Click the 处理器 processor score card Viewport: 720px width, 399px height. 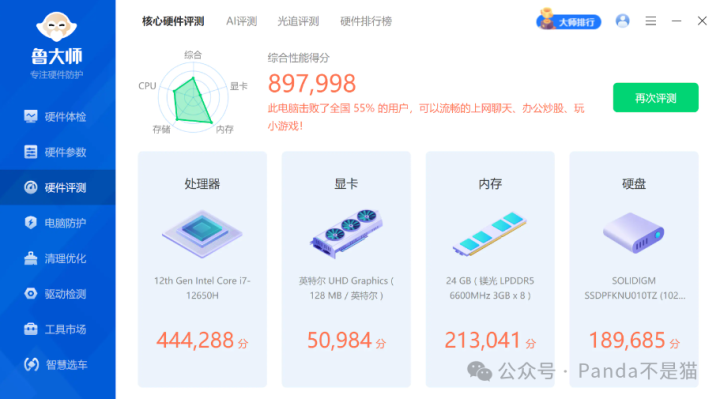pyautogui.click(x=202, y=269)
